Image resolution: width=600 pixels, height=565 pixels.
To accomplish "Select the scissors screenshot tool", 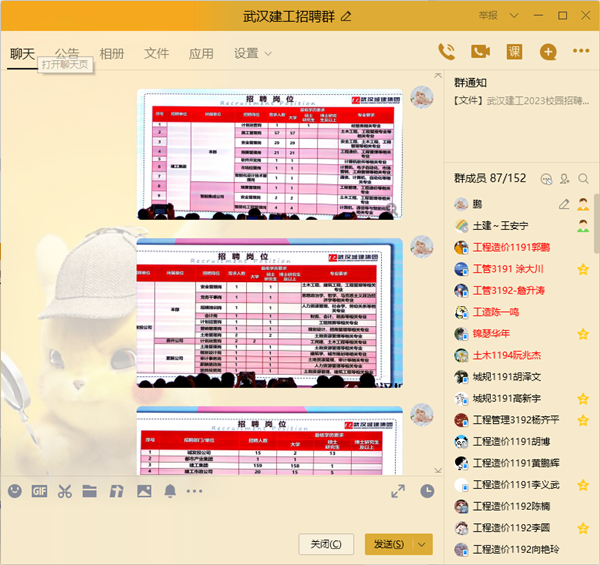I will 65,491.
